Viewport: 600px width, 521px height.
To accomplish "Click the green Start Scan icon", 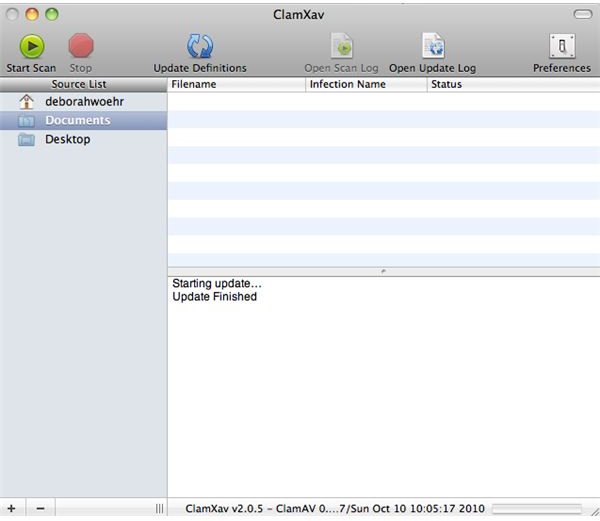I will 32,46.
